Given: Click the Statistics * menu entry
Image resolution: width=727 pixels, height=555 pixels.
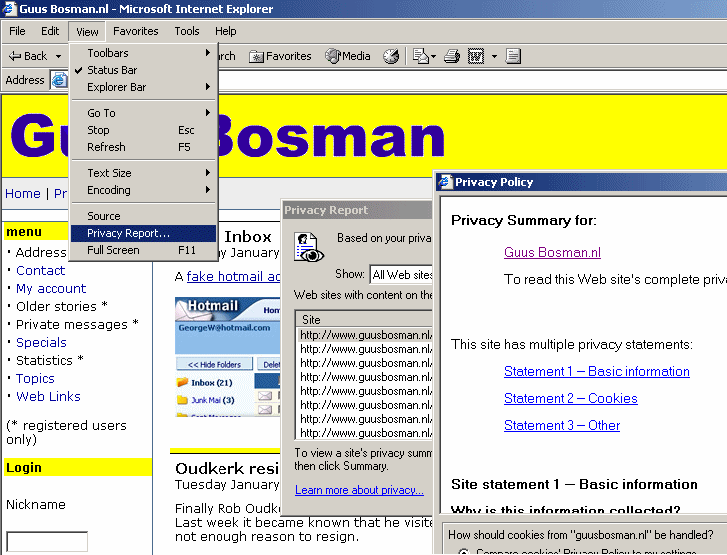Looking at the screenshot, I should (50, 360).
